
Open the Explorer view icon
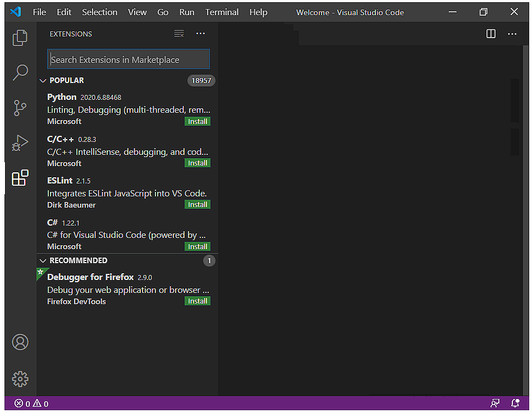[20, 38]
